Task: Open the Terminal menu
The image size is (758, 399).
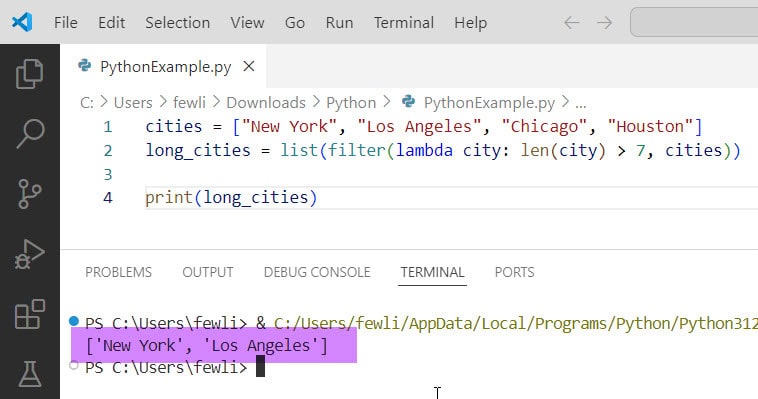Action: point(404,23)
